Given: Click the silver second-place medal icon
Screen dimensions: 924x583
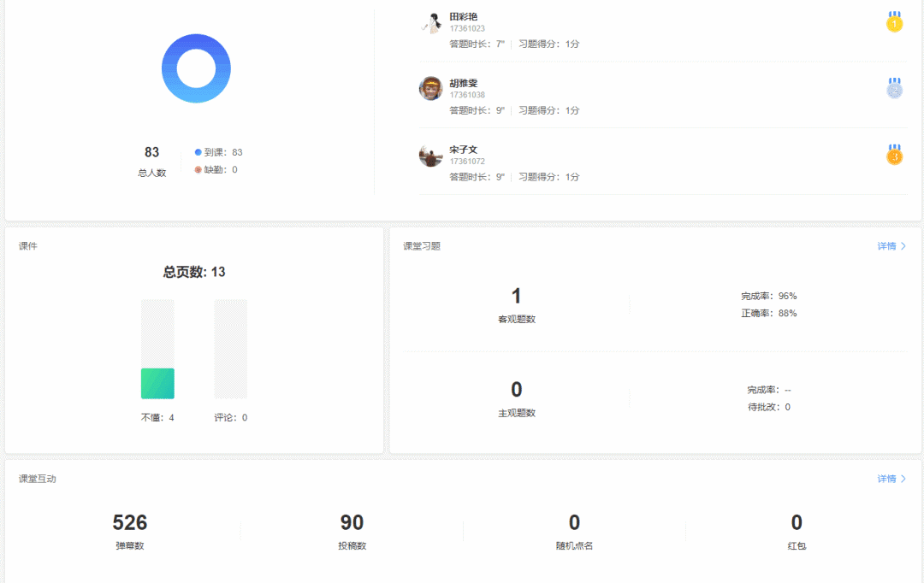Looking at the screenshot, I should (x=895, y=88).
